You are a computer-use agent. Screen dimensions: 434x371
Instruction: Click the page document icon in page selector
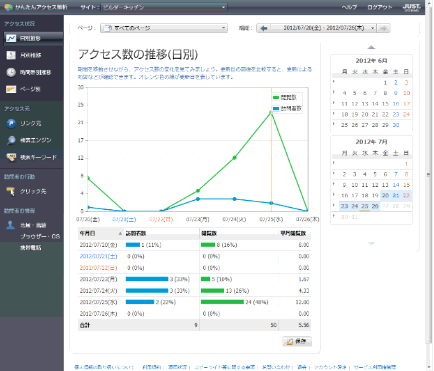(x=107, y=28)
